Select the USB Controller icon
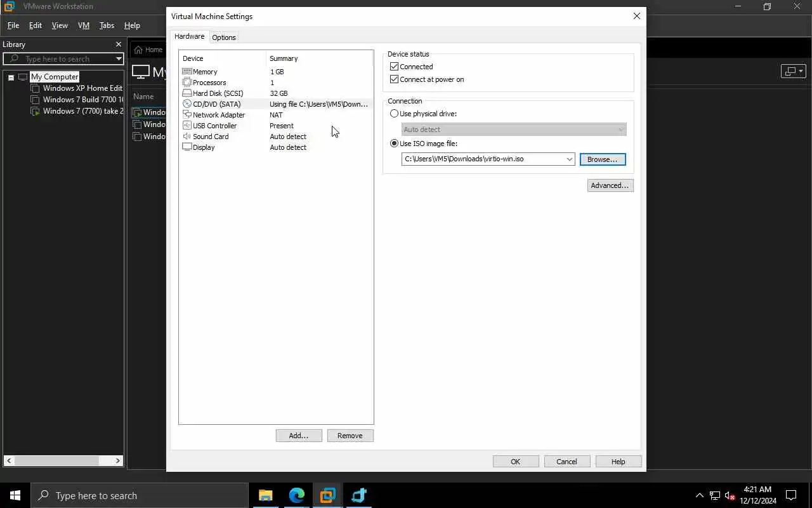The height and width of the screenshot is (508, 812). click(187, 126)
